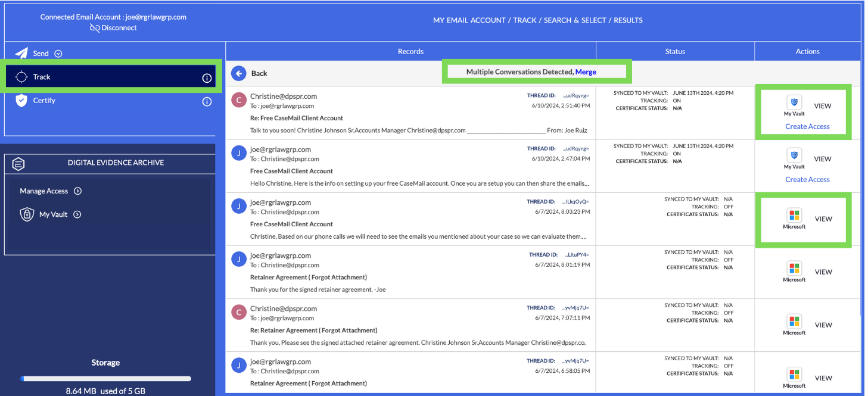Click 'Re: Retainer Agreement ( Forgot Attachment)' subject

point(313,330)
